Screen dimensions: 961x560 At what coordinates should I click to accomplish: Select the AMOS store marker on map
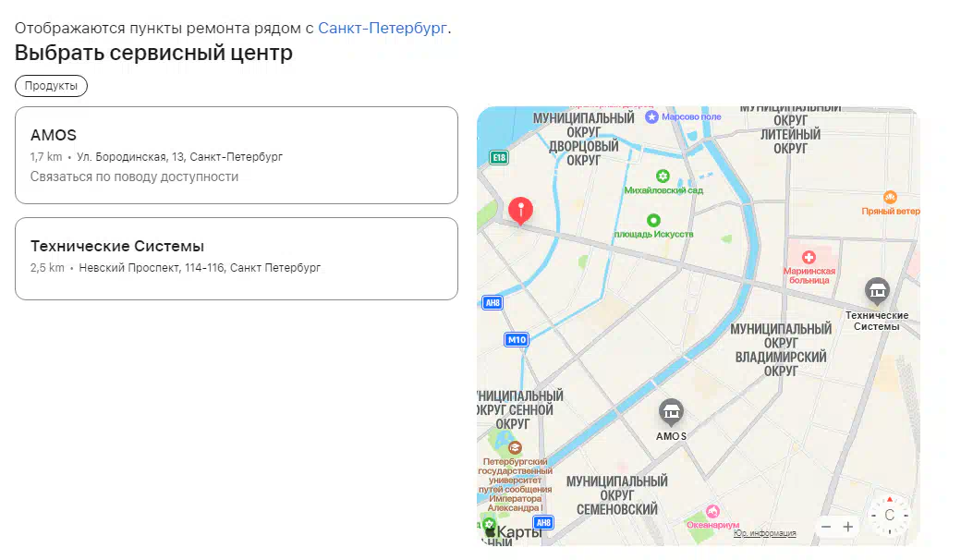(x=671, y=413)
